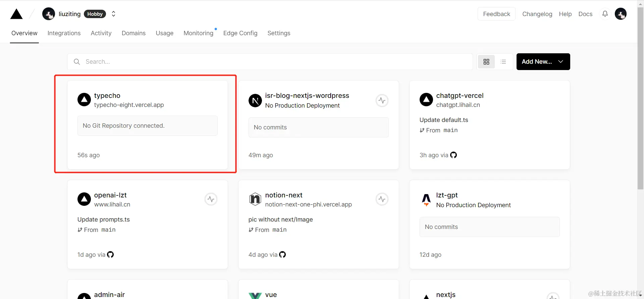This screenshot has width=644, height=299.
Task: Click No commits box on lzt-gpt
Action: (x=489, y=227)
